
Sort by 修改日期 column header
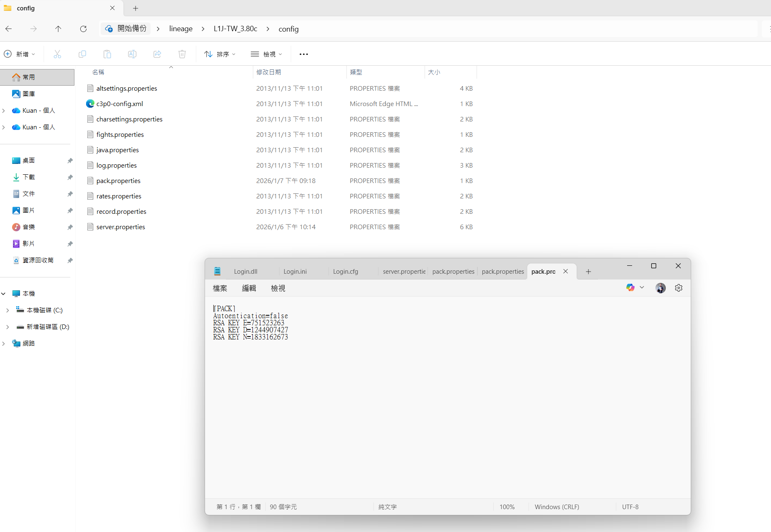tap(269, 72)
